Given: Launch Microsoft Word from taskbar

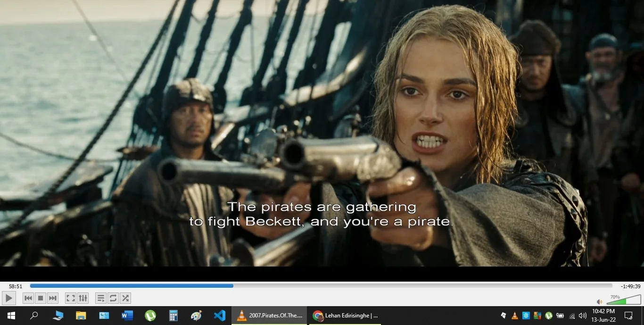Looking at the screenshot, I should point(127,316).
